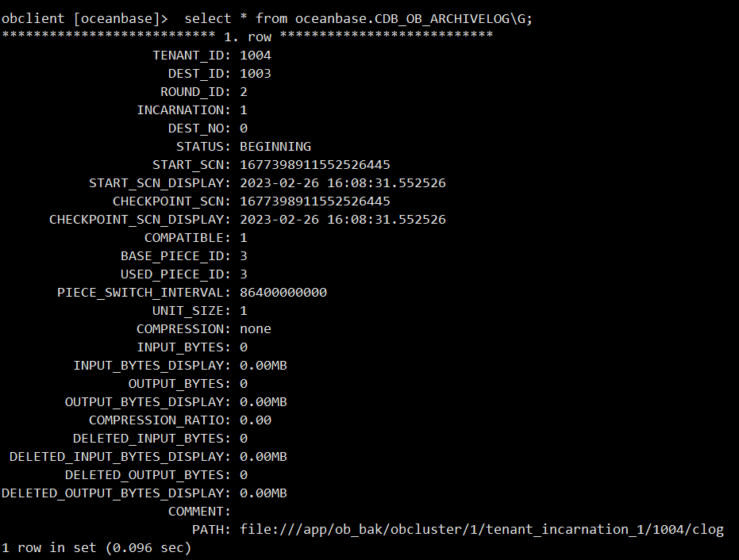Click the 1. row separator text

pos(248,36)
